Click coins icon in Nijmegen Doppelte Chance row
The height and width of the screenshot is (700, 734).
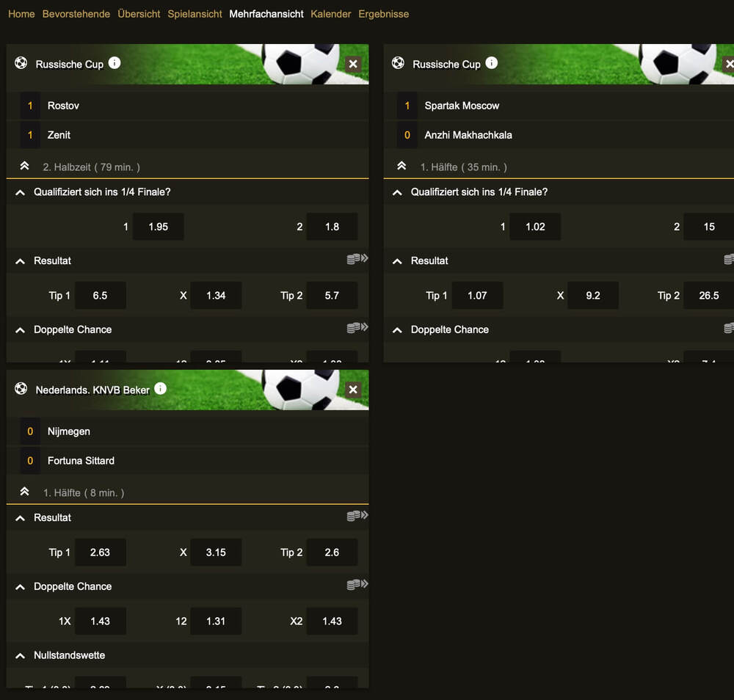click(357, 584)
